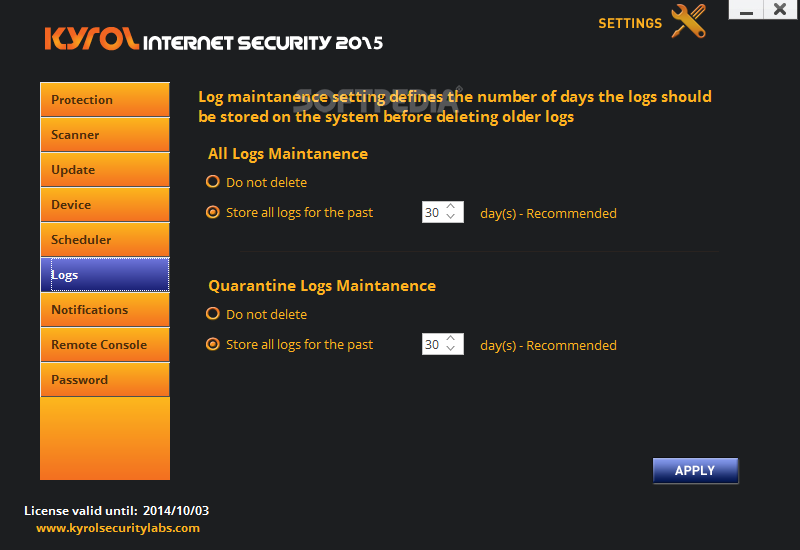Open the Protection settings tab

105,99
